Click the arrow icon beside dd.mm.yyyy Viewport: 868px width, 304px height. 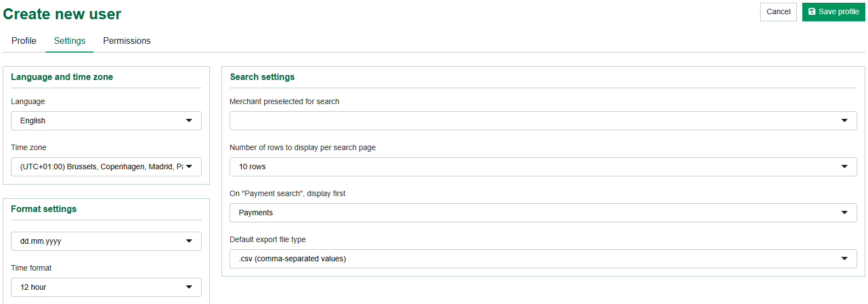point(189,241)
